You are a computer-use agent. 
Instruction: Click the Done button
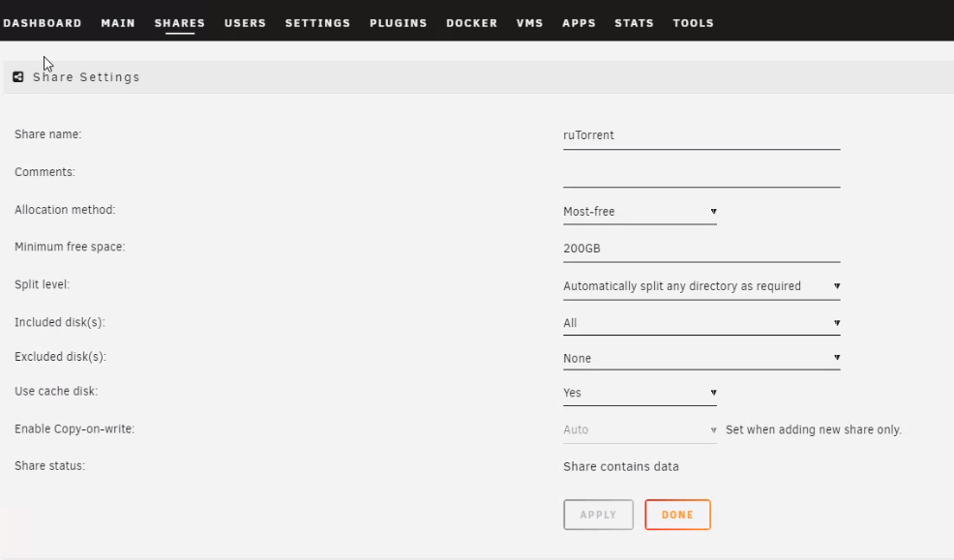tap(678, 515)
